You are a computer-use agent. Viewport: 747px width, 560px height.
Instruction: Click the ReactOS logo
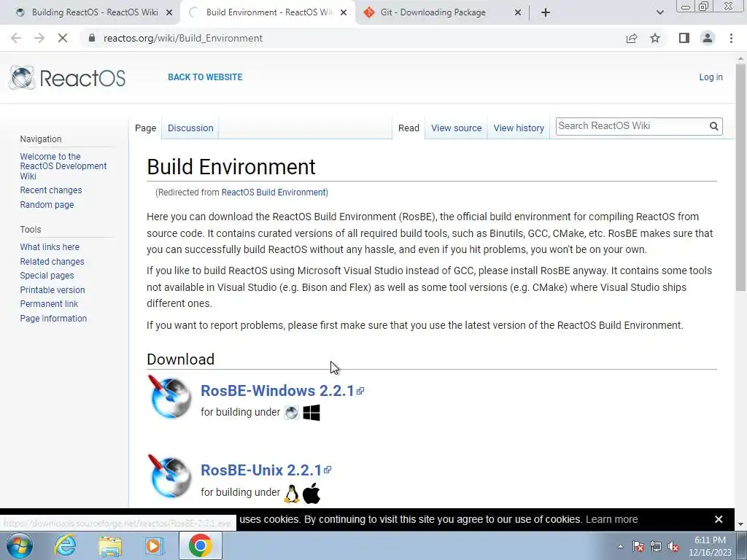67,77
